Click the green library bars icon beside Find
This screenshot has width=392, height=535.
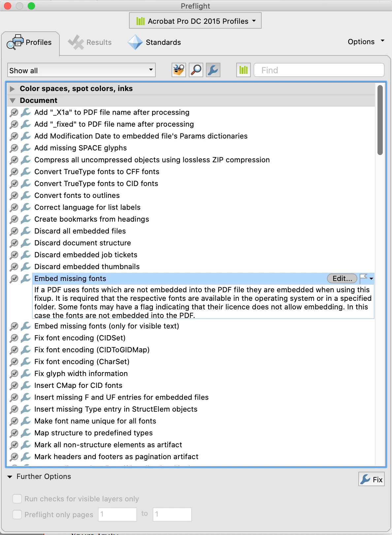[244, 70]
